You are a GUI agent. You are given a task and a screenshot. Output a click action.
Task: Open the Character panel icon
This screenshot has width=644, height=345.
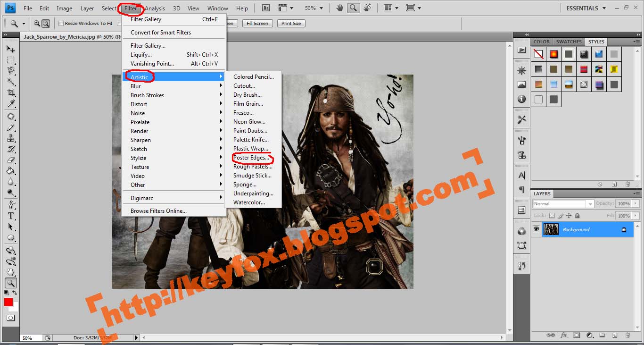pyautogui.click(x=521, y=175)
